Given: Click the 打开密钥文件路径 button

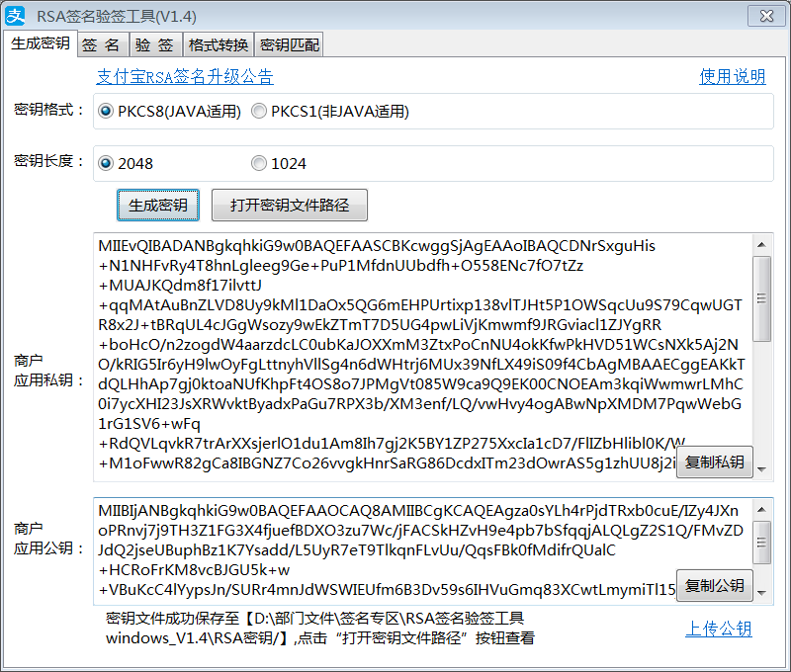Looking at the screenshot, I should (x=290, y=206).
